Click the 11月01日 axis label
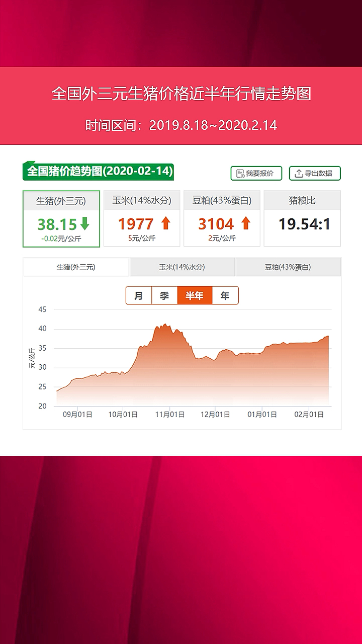The image size is (362, 644). [170, 415]
